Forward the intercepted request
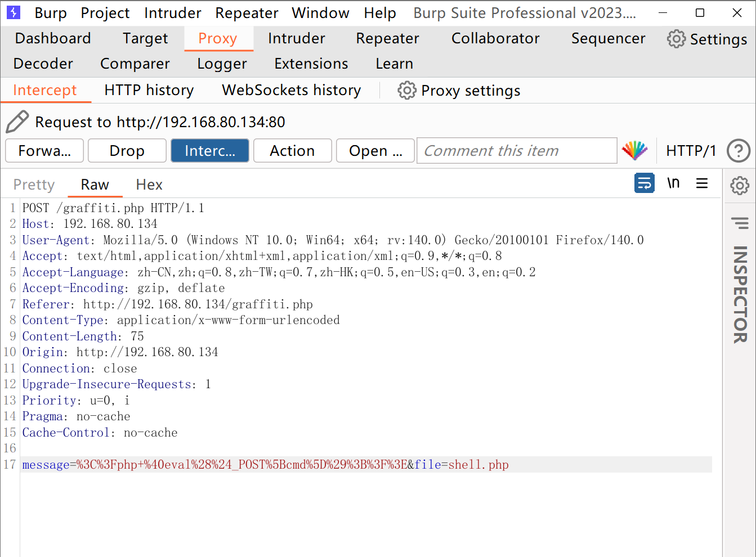756x557 pixels. (44, 151)
